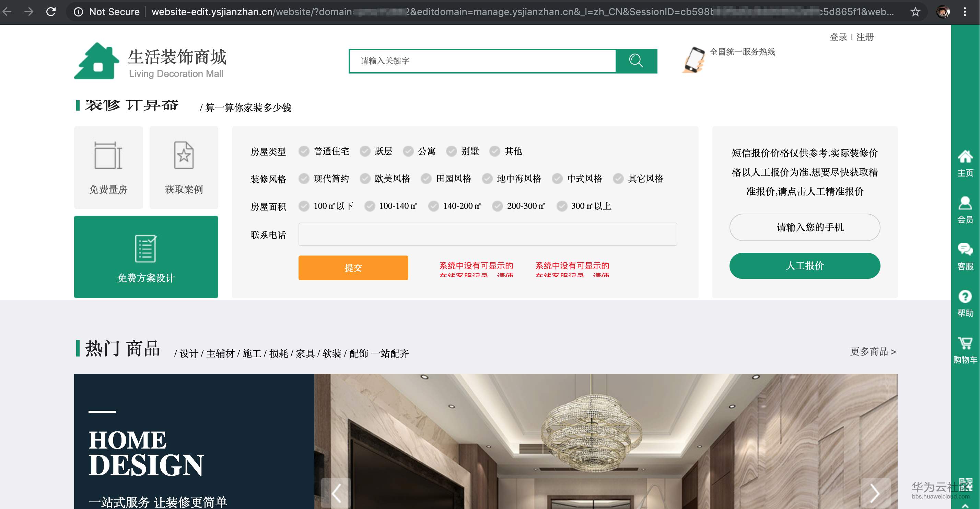Bookmark this page with the star icon
This screenshot has height=509, width=980.
coord(915,12)
